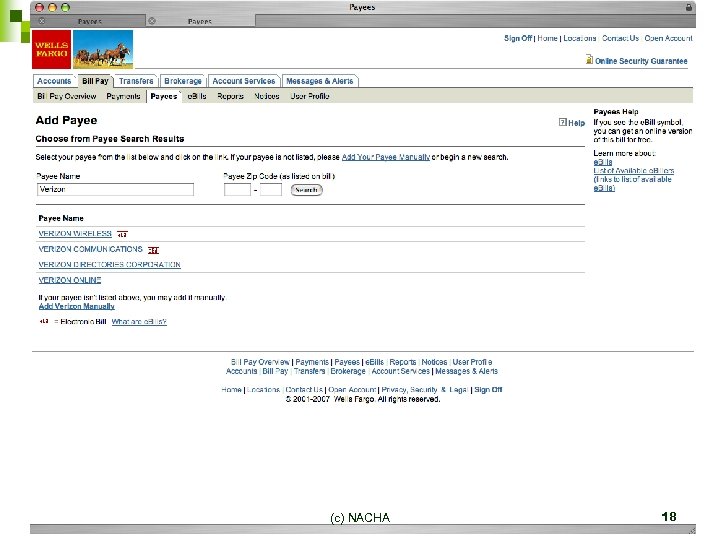Click Add Verizon Manually link
720x540 pixels.
pos(77,306)
